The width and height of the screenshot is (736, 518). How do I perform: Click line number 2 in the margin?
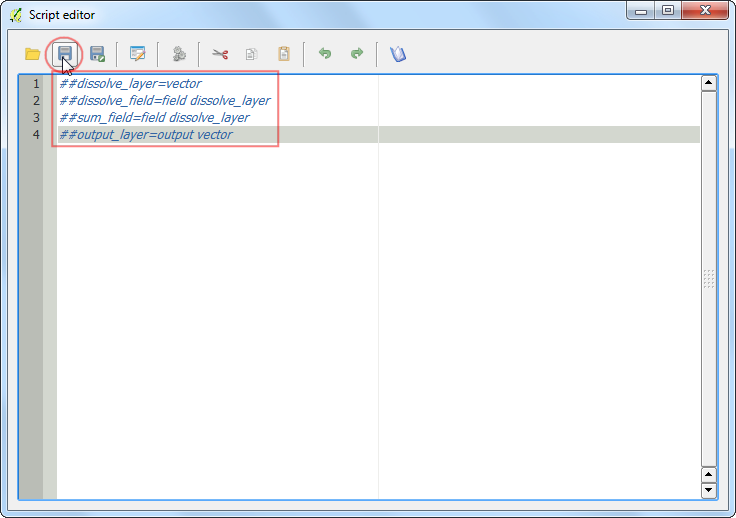(x=36, y=100)
